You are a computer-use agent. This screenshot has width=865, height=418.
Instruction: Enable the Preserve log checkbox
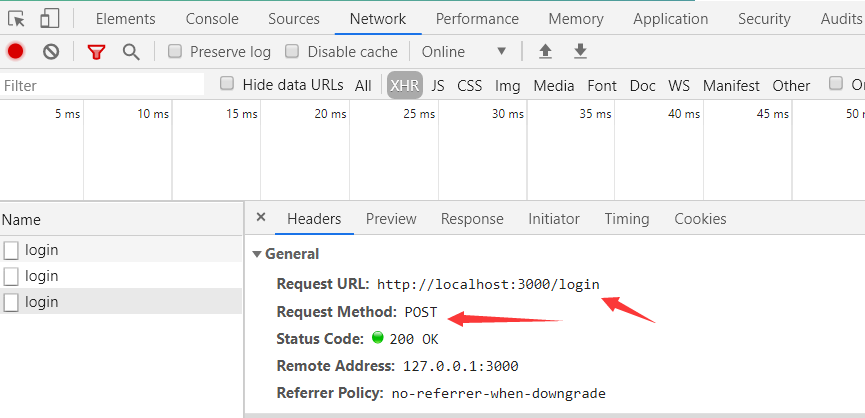pos(175,52)
